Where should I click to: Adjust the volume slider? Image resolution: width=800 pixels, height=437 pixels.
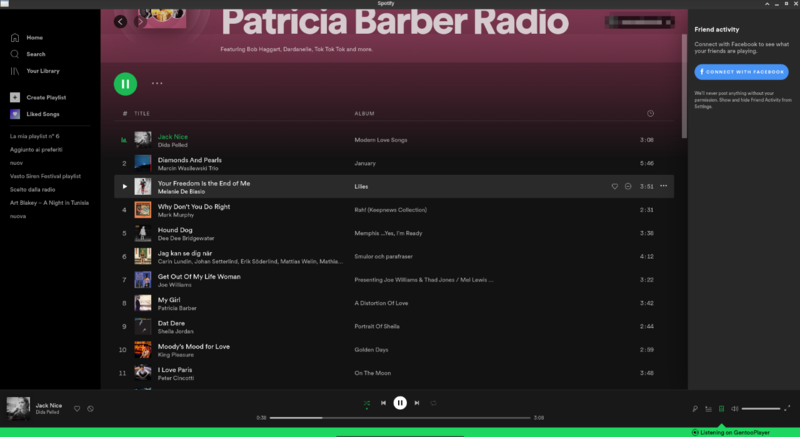[x=761, y=408]
